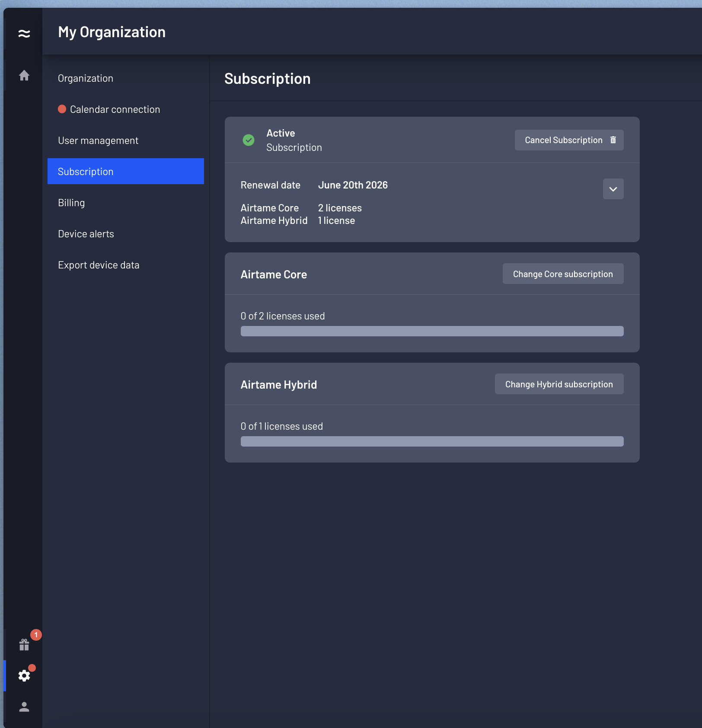Click the Airtame wave logo
The image size is (702, 728).
tap(24, 33)
